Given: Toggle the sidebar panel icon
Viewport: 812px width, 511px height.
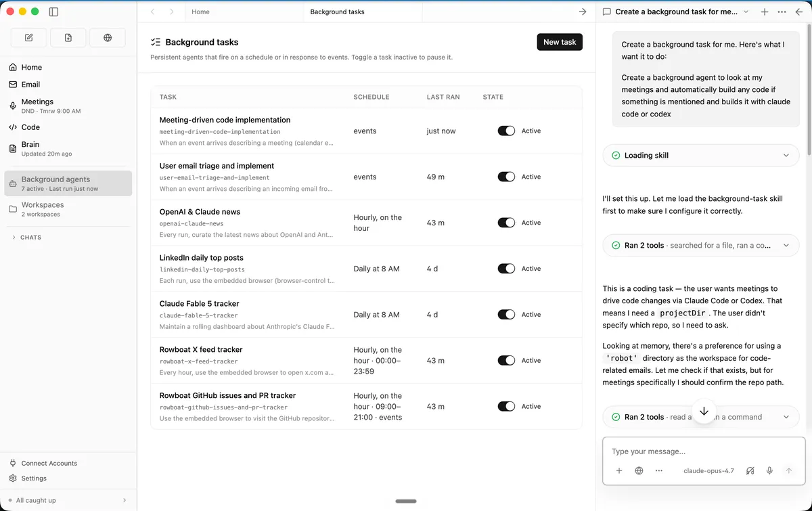Looking at the screenshot, I should pyautogui.click(x=54, y=12).
